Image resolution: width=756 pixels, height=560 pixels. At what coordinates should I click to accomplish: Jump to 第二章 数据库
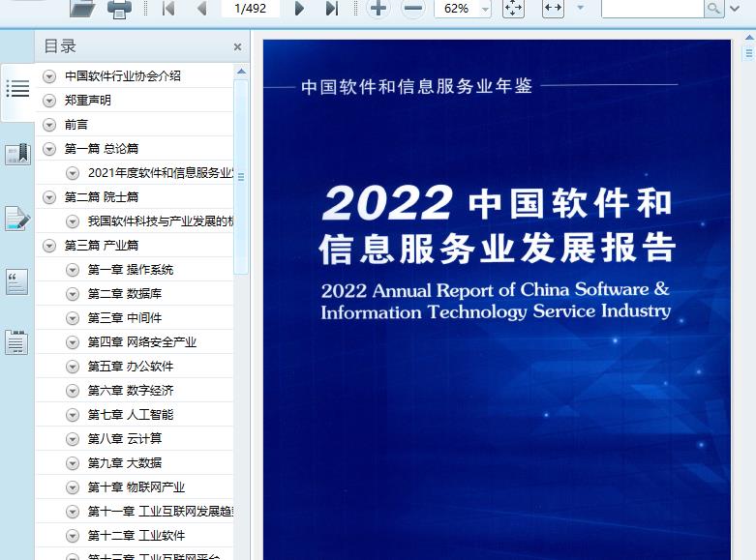125,294
